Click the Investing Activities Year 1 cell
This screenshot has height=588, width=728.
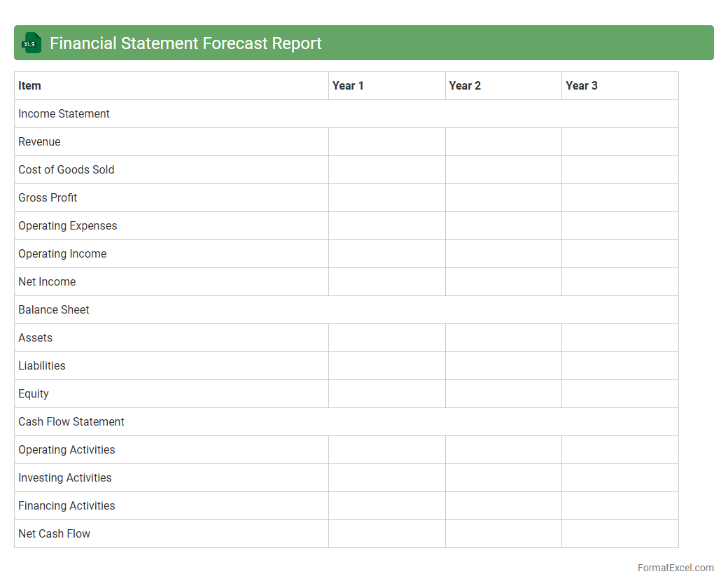point(386,477)
